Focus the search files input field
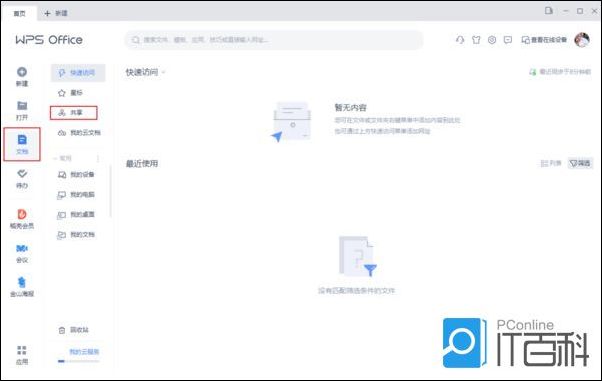The height and width of the screenshot is (381, 602). tap(274, 40)
